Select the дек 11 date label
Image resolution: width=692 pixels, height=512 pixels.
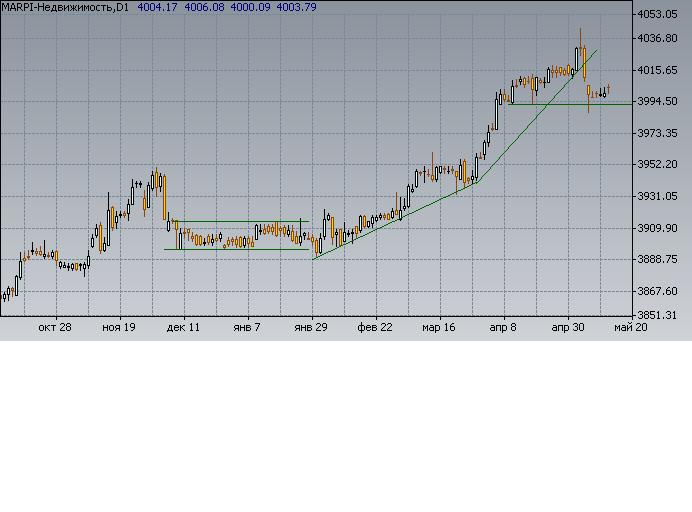(x=184, y=328)
